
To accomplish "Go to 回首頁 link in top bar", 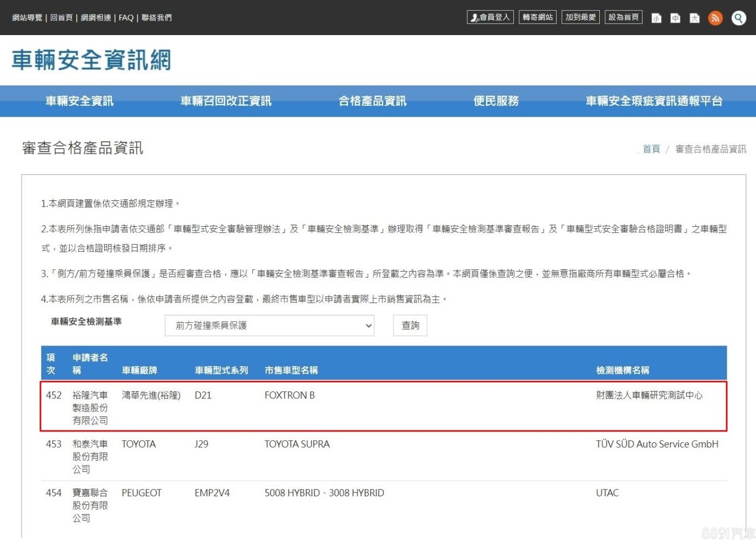I will coord(62,18).
